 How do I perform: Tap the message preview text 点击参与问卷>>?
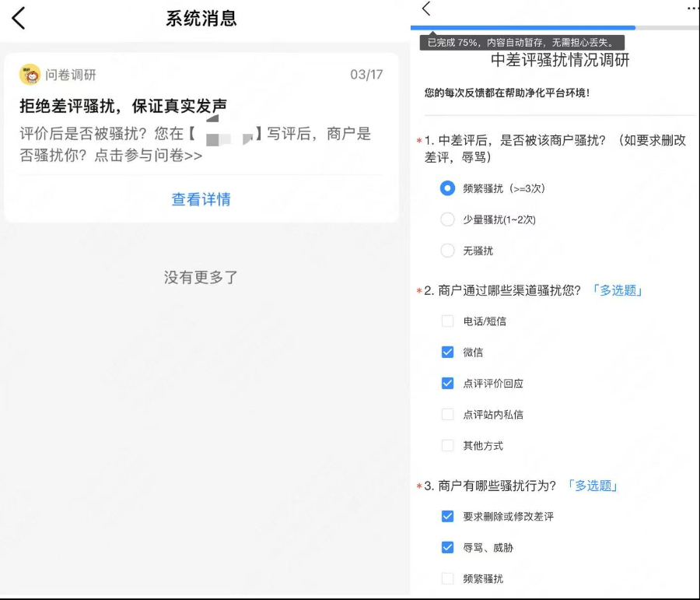tap(148, 156)
